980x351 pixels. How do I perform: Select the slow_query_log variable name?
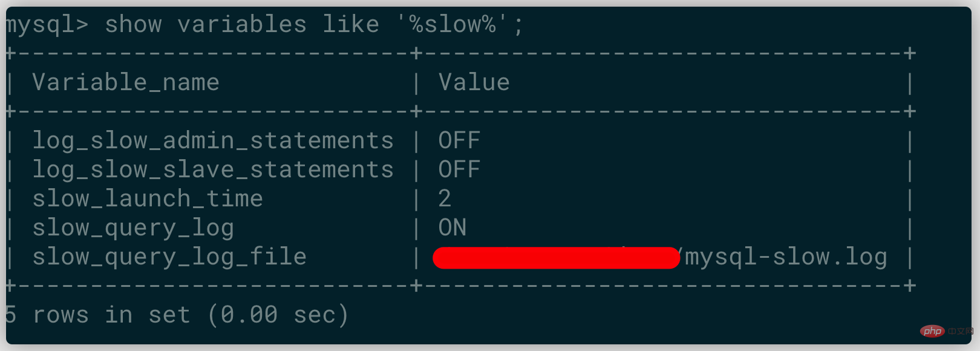tap(133, 228)
